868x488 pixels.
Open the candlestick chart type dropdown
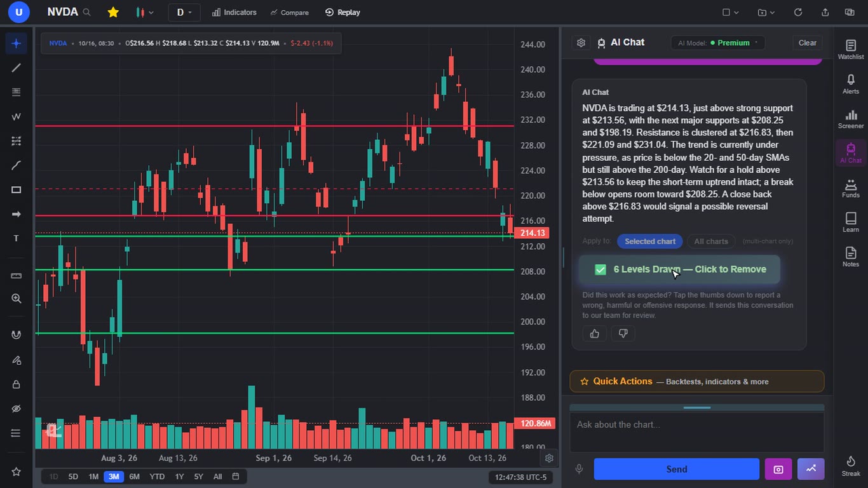pyautogui.click(x=145, y=12)
